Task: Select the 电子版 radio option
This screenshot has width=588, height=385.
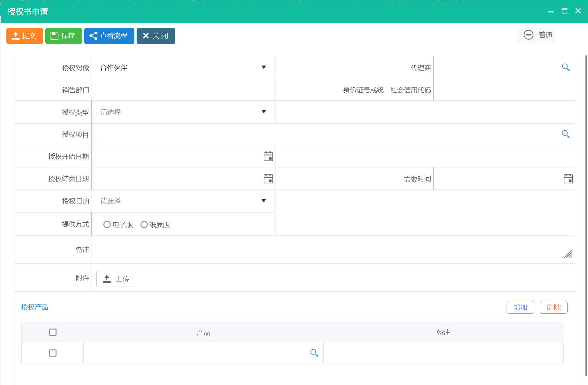Action: (107, 225)
